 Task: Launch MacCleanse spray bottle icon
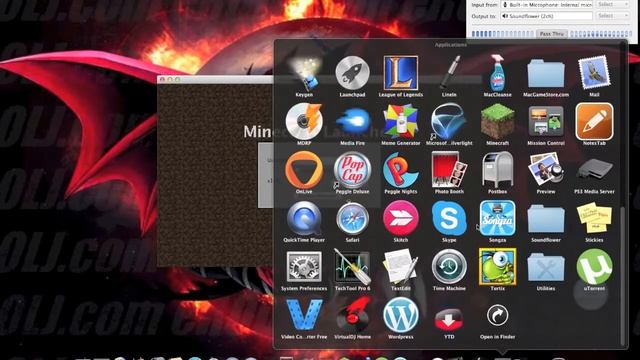tap(497, 73)
